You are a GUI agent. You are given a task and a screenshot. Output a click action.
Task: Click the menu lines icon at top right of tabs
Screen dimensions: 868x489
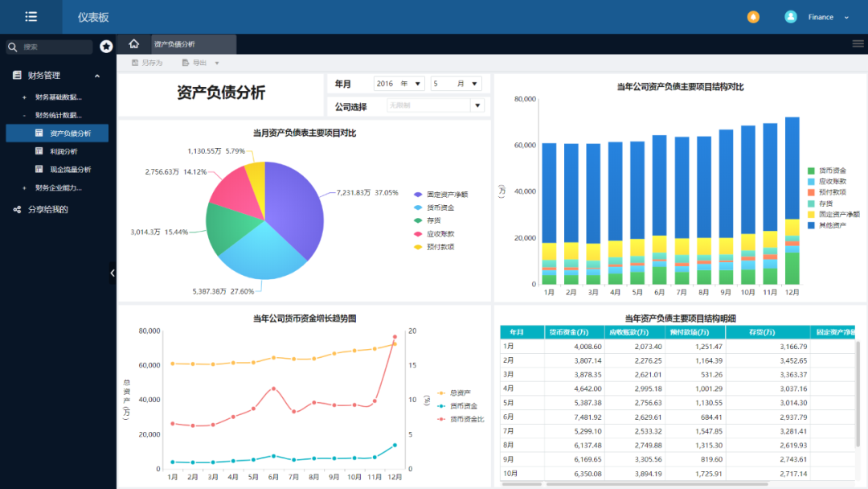(857, 44)
